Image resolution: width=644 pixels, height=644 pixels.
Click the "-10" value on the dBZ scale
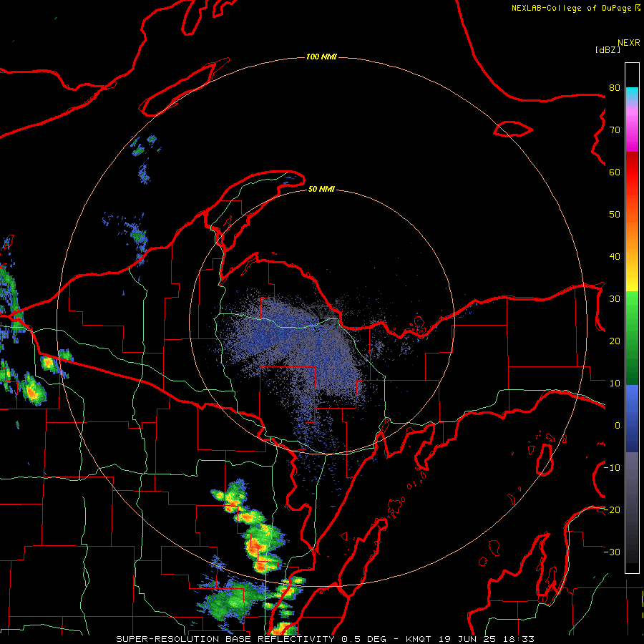(x=612, y=468)
